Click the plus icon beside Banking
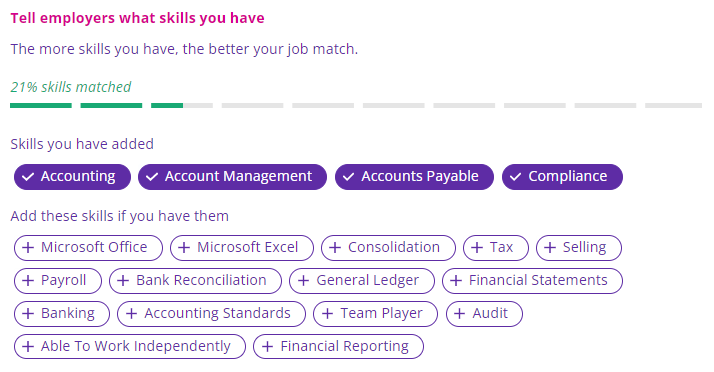Screen dimensions: 714x372 coord(28,314)
